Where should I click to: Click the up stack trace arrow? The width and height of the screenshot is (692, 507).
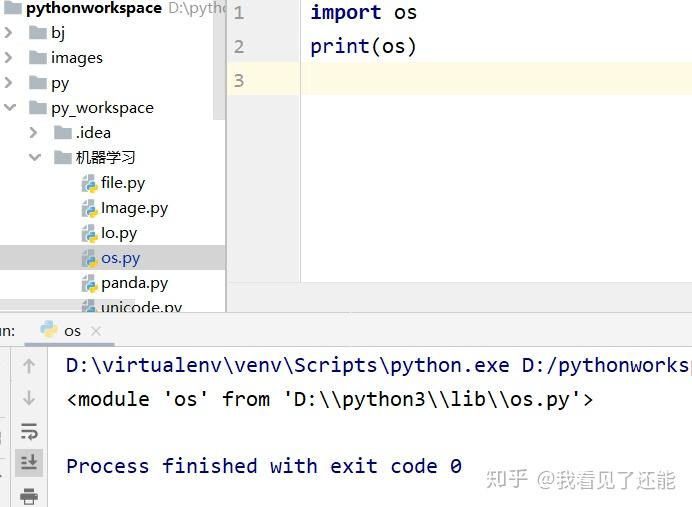click(29, 366)
